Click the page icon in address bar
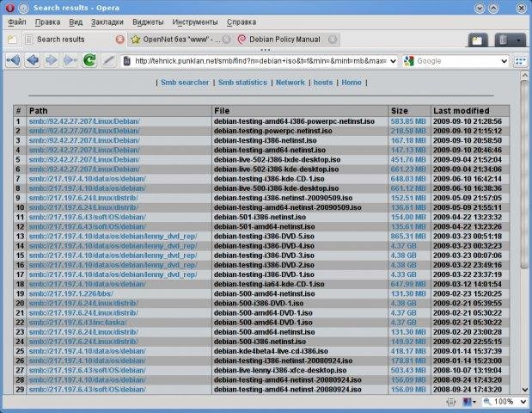Image resolution: width=532 pixels, height=413 pixels. tap(127, 61)
